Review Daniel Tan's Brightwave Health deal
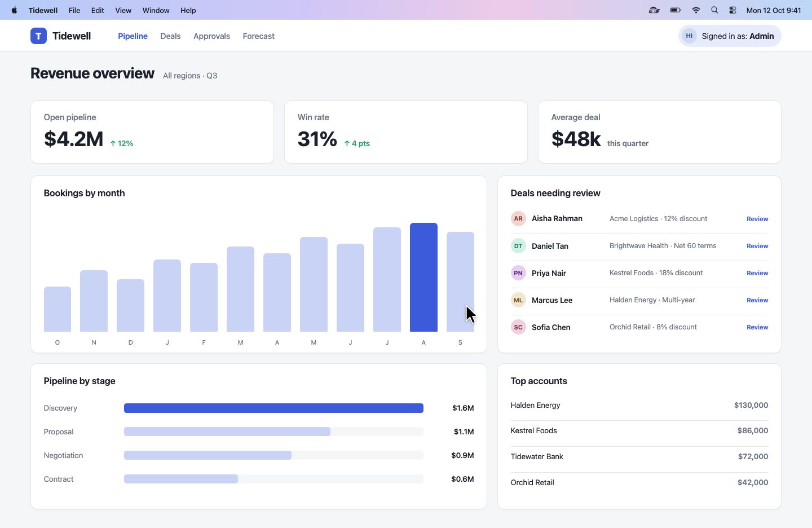This screenshot has height=528, width=812. tap(757, 246)
